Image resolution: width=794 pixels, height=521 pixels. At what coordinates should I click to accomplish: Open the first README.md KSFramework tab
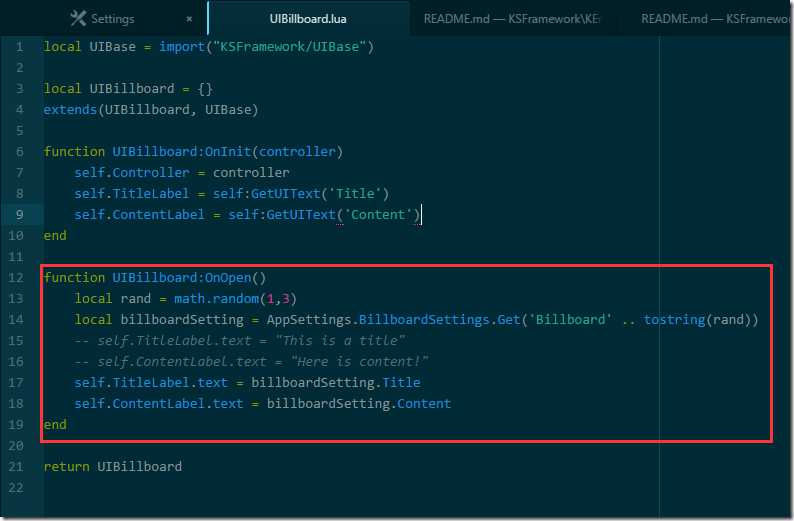511,19
